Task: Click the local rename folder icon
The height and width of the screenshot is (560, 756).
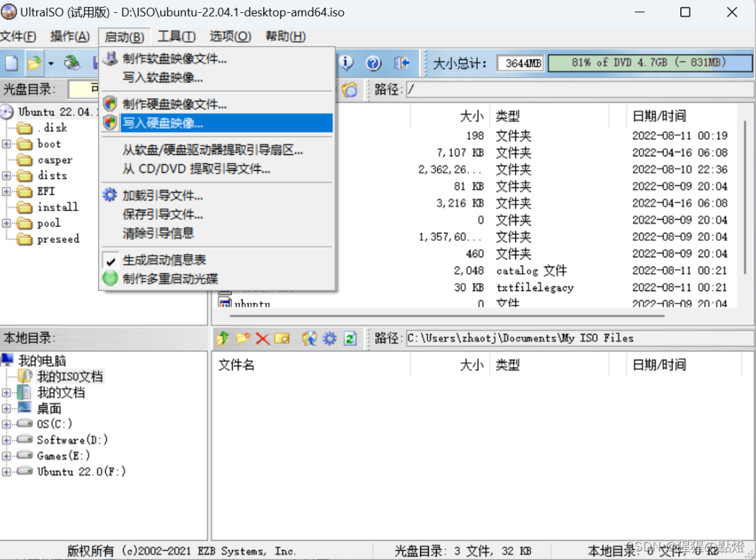Action: tap(282, 338)
